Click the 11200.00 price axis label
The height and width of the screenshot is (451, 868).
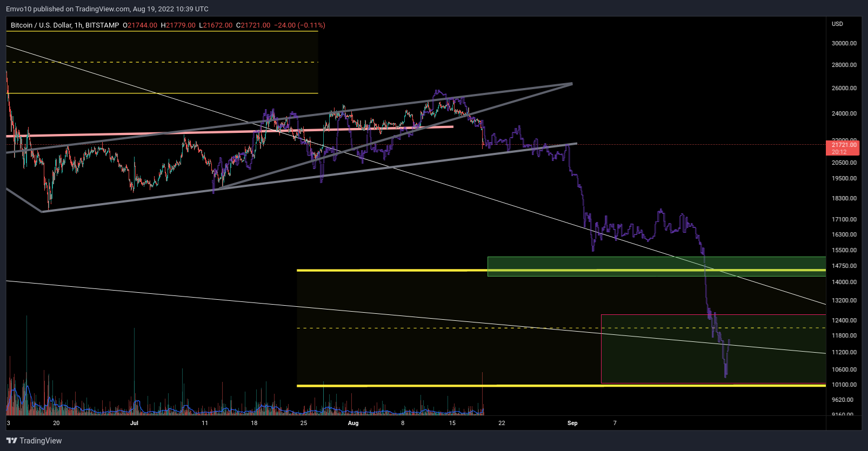(844, 352)
